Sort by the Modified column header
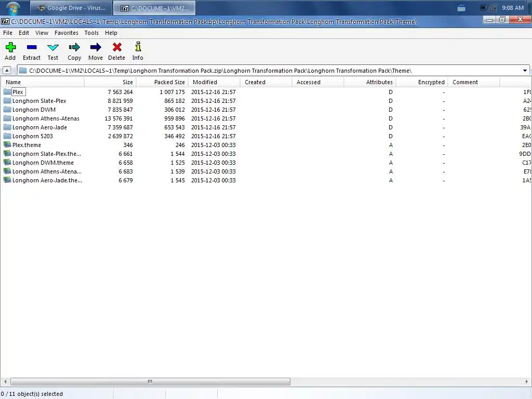 point(214,82)
